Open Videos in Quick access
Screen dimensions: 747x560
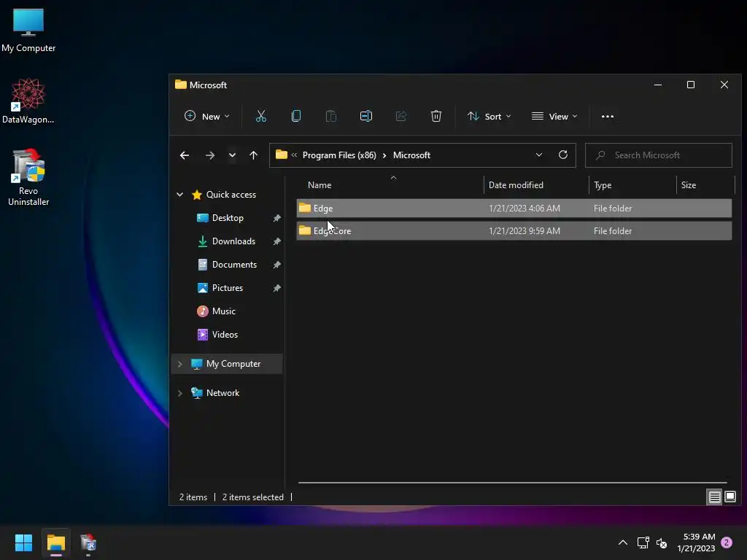[225, 334]
